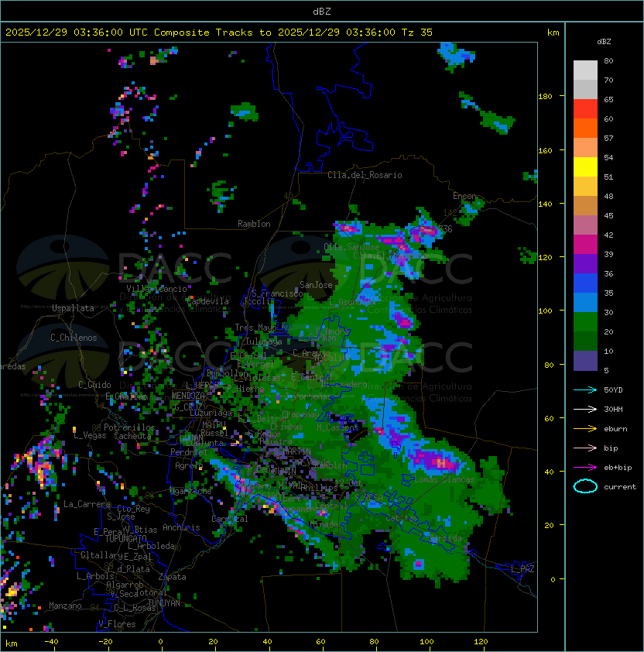Select the orange 57-60 dBZ swatch

(585, 129)
